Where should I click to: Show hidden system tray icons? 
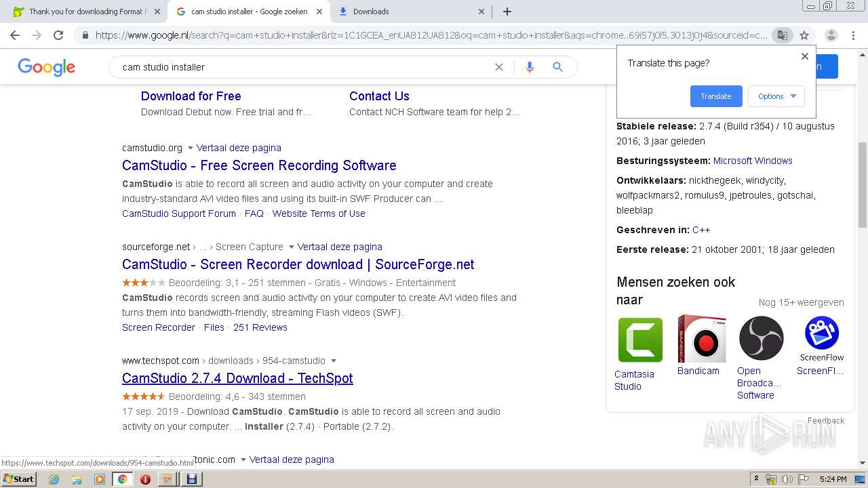pos(757,479)
